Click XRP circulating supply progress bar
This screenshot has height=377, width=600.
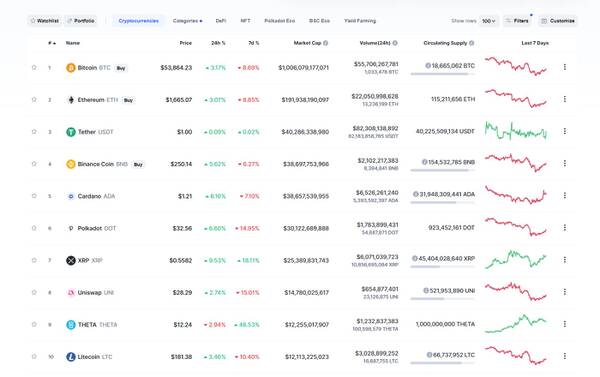(x=443, y=267)
